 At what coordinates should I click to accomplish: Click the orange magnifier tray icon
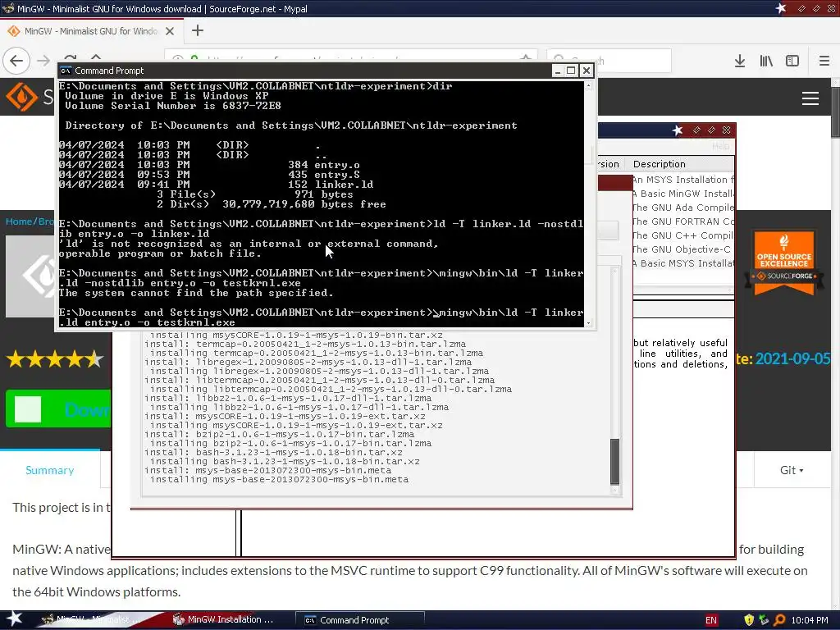pos(779,620)
